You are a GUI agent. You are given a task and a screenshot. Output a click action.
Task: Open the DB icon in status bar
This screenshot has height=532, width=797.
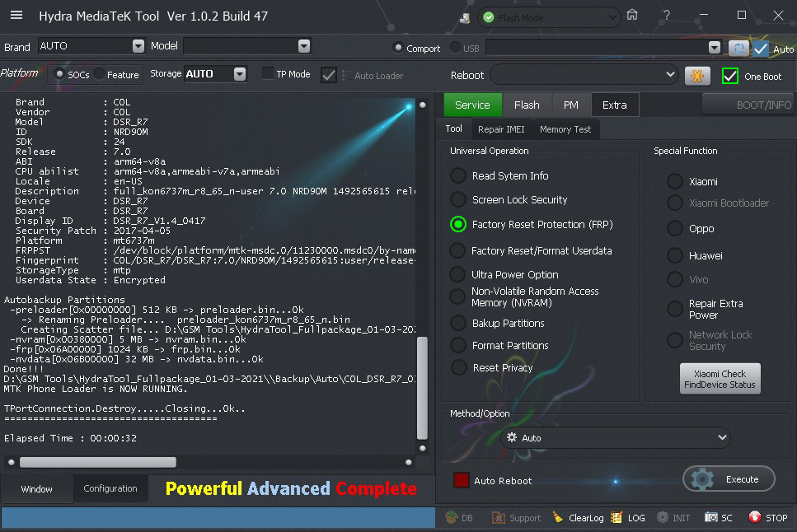pos(452,518)
